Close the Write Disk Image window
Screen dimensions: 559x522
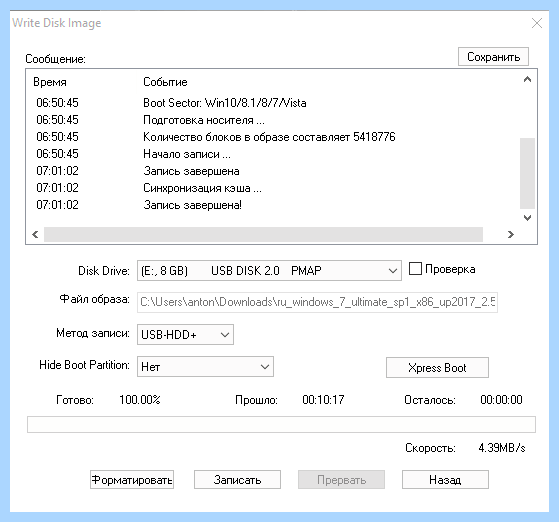pos(537,23)
